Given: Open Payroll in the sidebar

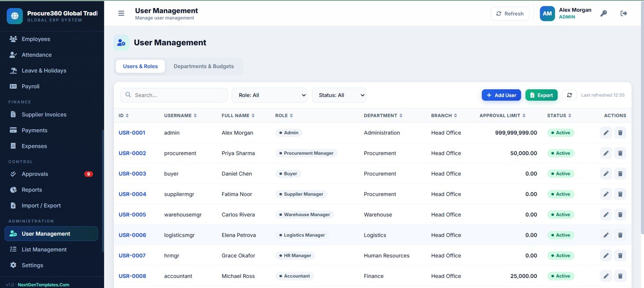Looking at the screenshot, I should pos(51,86).
